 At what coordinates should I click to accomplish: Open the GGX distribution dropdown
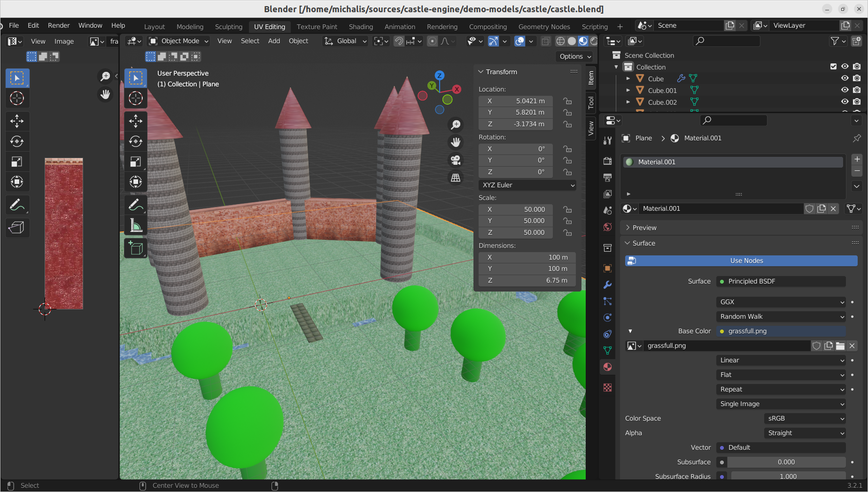point(780,302)
